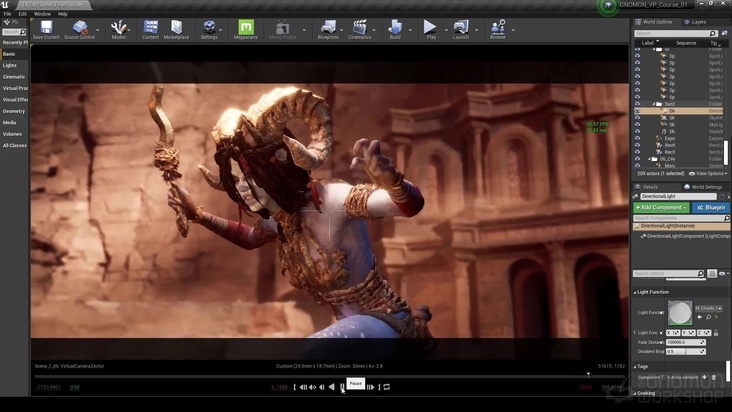Collapse the Tags section
This screenshot has height=412, width=732.
point(635,367)
